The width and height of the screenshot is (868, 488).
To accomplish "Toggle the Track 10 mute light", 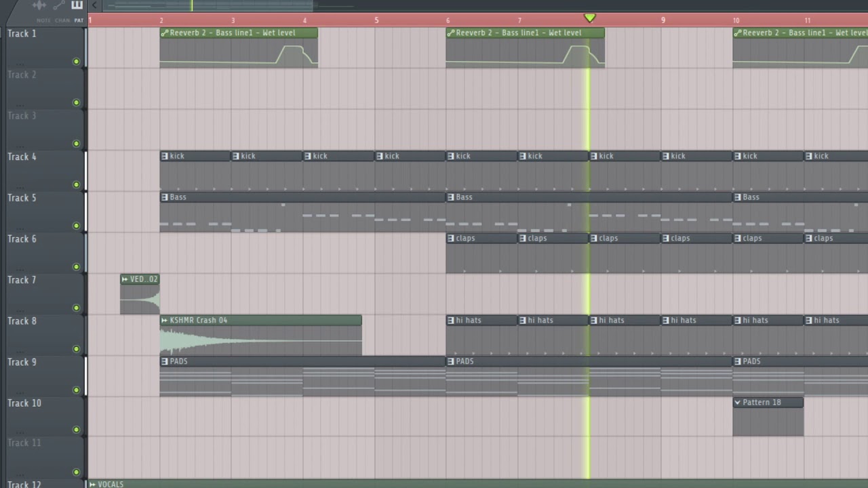I will [76, 430].
